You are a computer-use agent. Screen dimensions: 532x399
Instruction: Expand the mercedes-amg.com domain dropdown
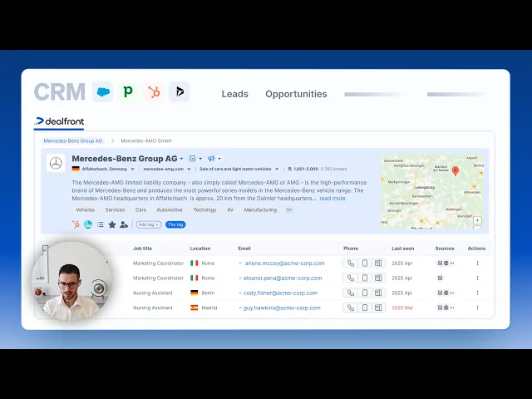(189, 169)
